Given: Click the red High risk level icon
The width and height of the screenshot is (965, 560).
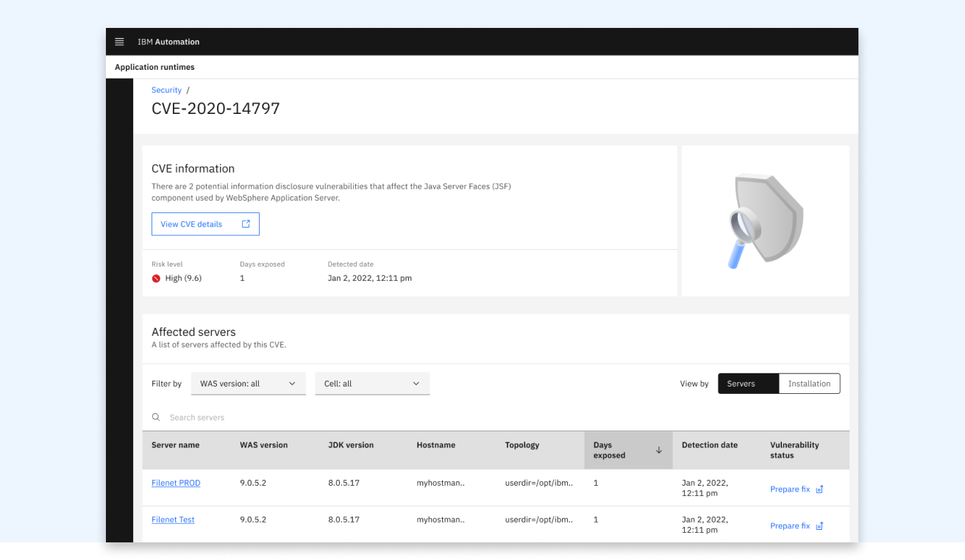Looking at the screenshot, I should 156,279.
